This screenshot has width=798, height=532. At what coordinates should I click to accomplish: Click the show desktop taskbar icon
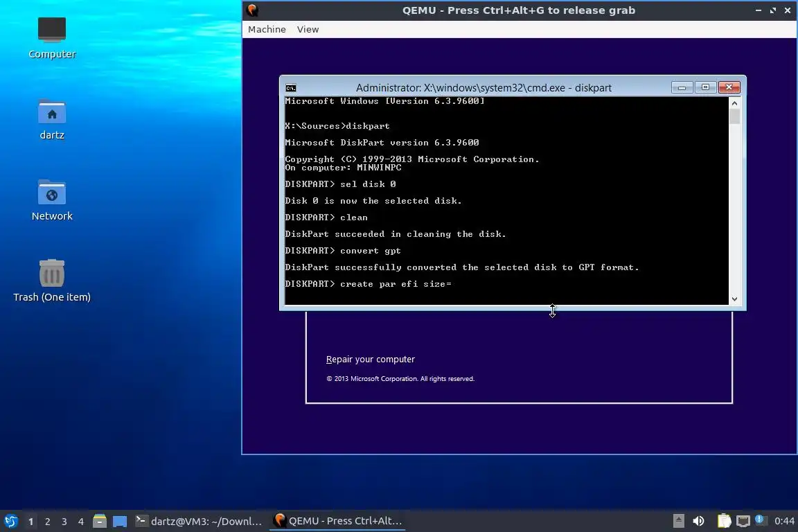[120, 522]
